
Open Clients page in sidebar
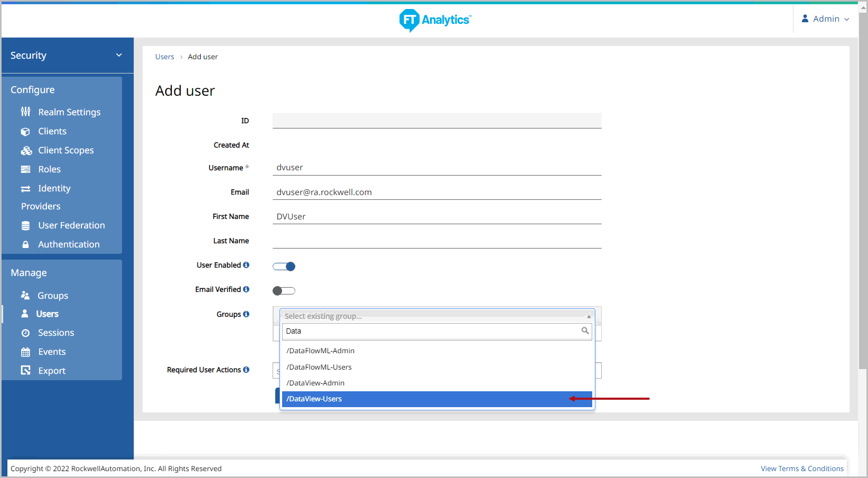click(52, 131)
